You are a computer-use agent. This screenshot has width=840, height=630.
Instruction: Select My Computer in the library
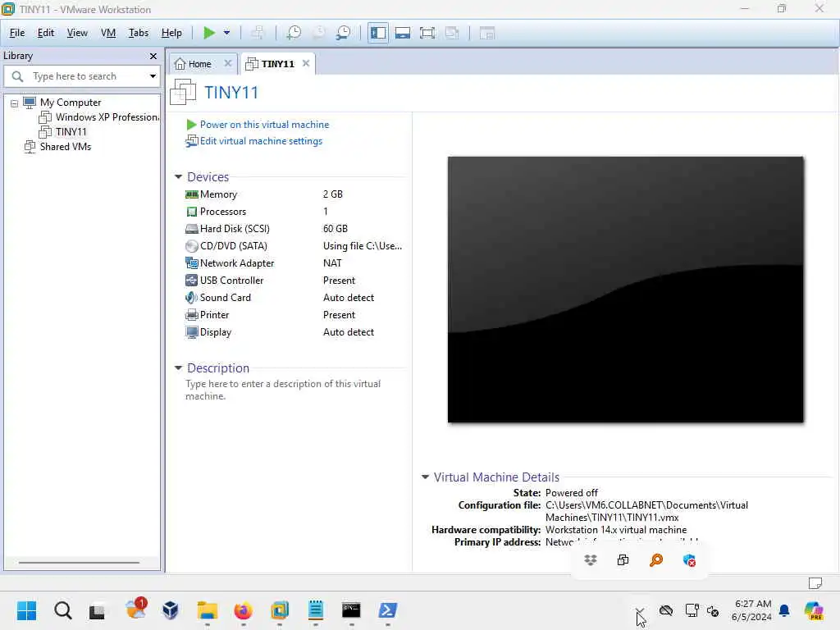71,103
